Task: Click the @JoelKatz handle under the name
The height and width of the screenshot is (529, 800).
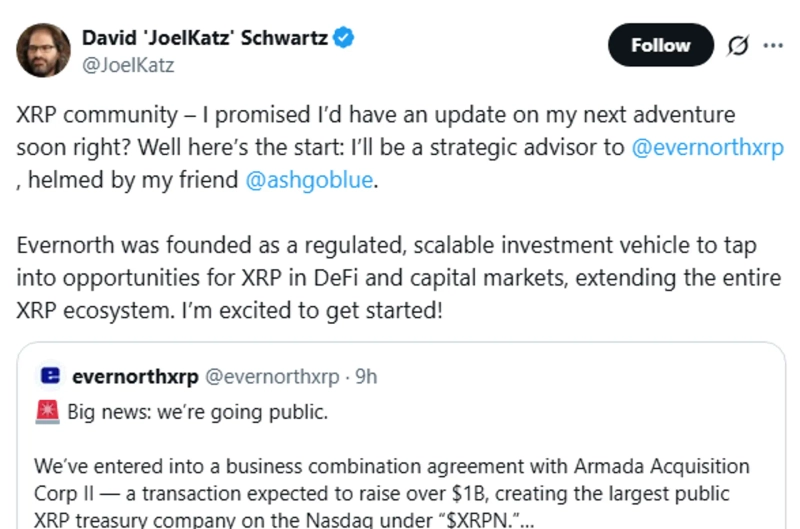Action: pos(127,66)
